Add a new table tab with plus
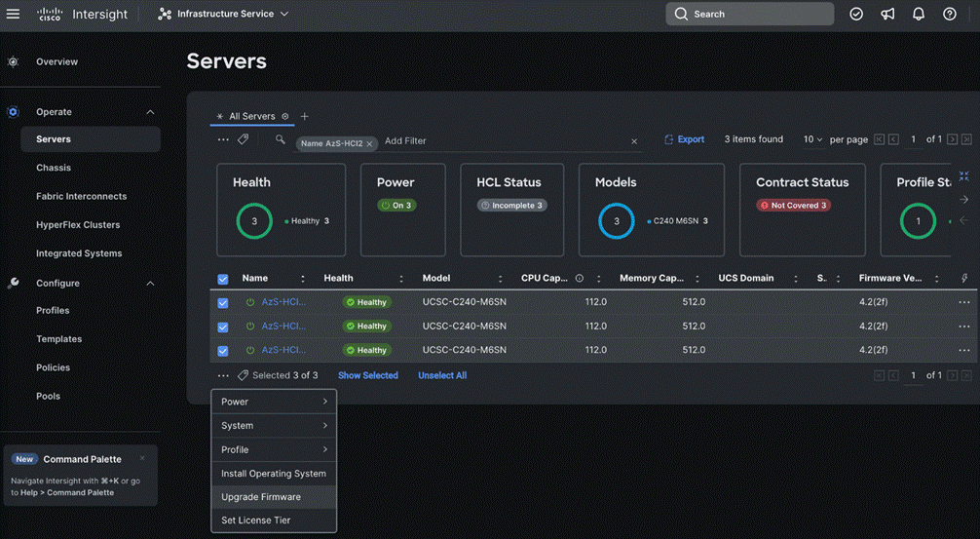Viewport: 980px width, 539px height. pos(304,116)
